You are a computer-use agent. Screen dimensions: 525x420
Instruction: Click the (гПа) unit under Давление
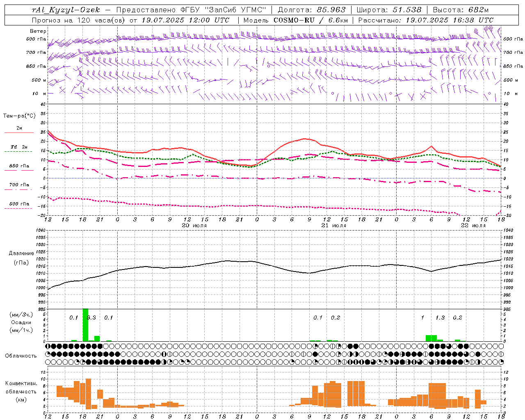click(21, 262)
